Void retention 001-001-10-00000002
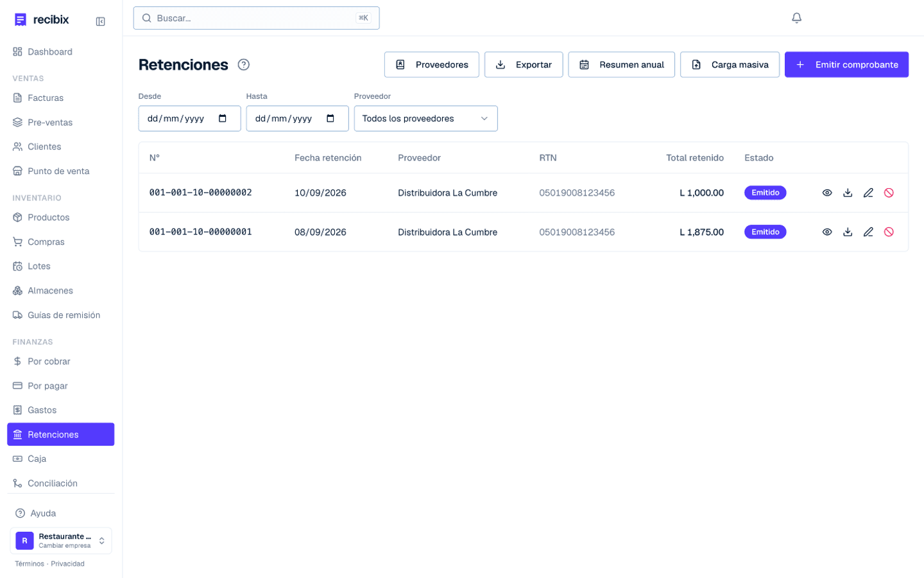 tap(889, 193)
